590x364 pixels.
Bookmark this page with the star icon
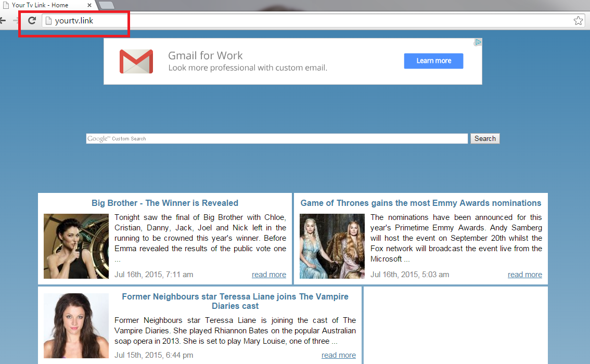578,21
